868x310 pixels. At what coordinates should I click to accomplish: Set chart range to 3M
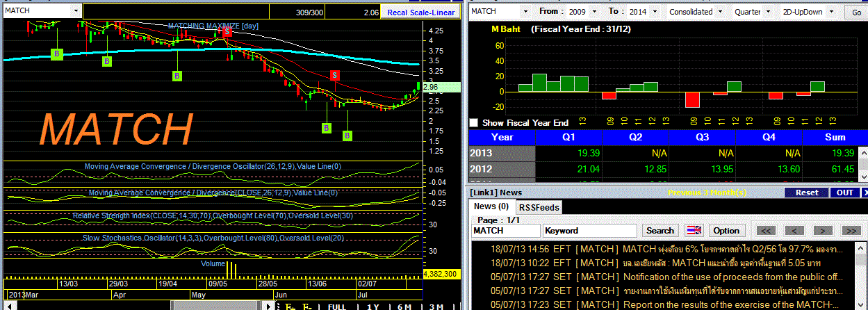tap(436, 307)
